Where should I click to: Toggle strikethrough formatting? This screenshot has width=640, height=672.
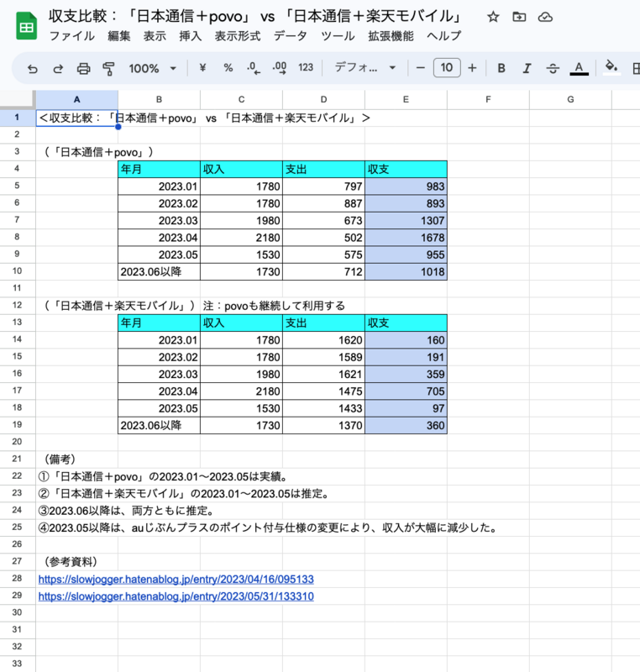point(553,68)
